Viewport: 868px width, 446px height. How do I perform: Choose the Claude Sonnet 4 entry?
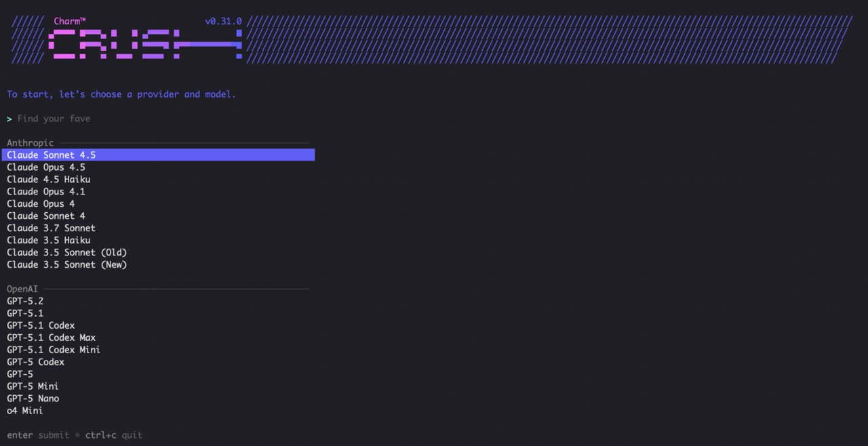click(46, 216)
